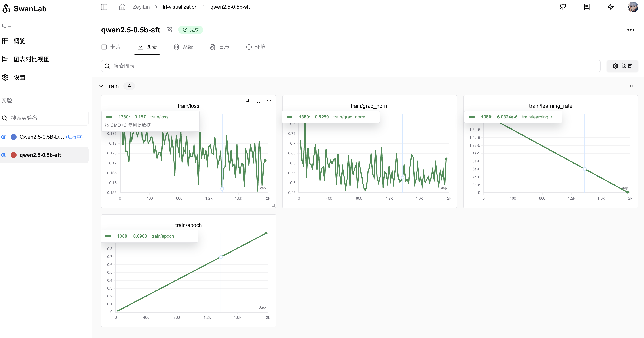Click edit icon next to experiment name
The width and height of the screenshot is (644, 338).
[169, 30]
